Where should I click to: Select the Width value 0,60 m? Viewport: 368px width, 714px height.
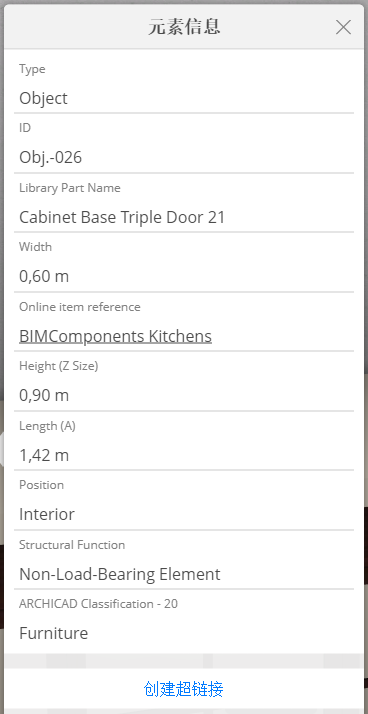point(44,276)
